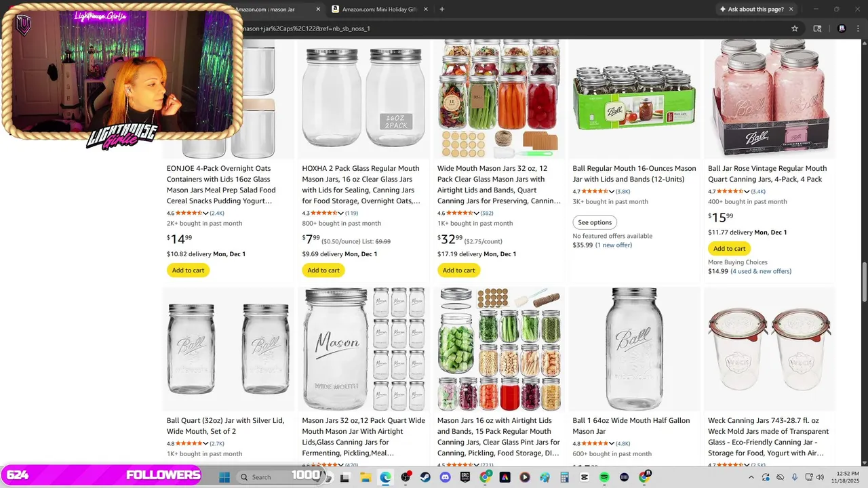Open Epic Games launcher icon

point(465,477)
